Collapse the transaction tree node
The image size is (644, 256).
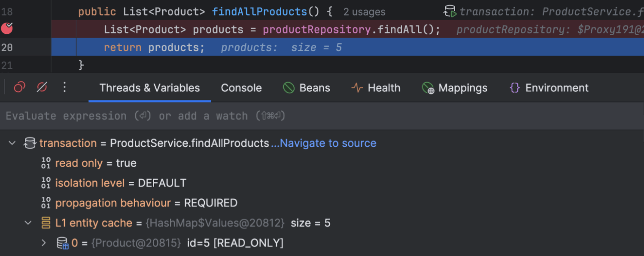[x=12, y=143]
